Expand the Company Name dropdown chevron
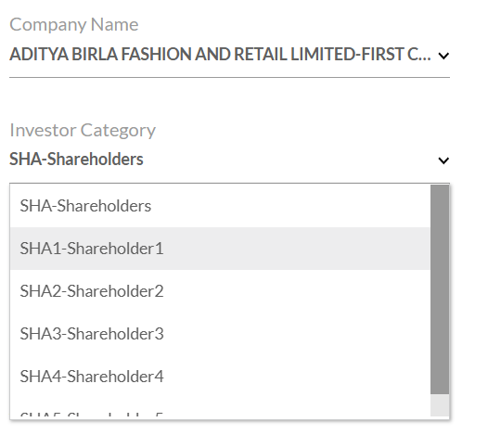 (443, 56)
